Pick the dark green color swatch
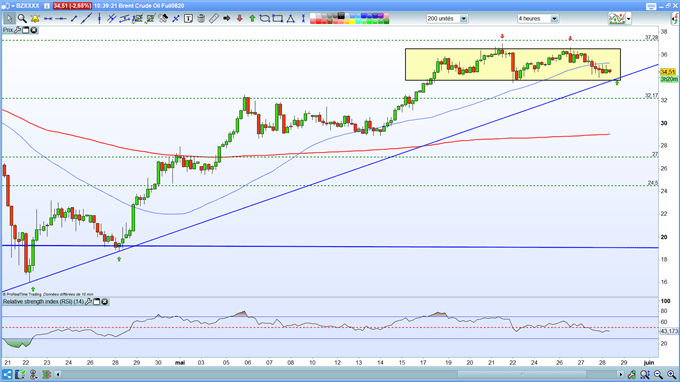 386,21
